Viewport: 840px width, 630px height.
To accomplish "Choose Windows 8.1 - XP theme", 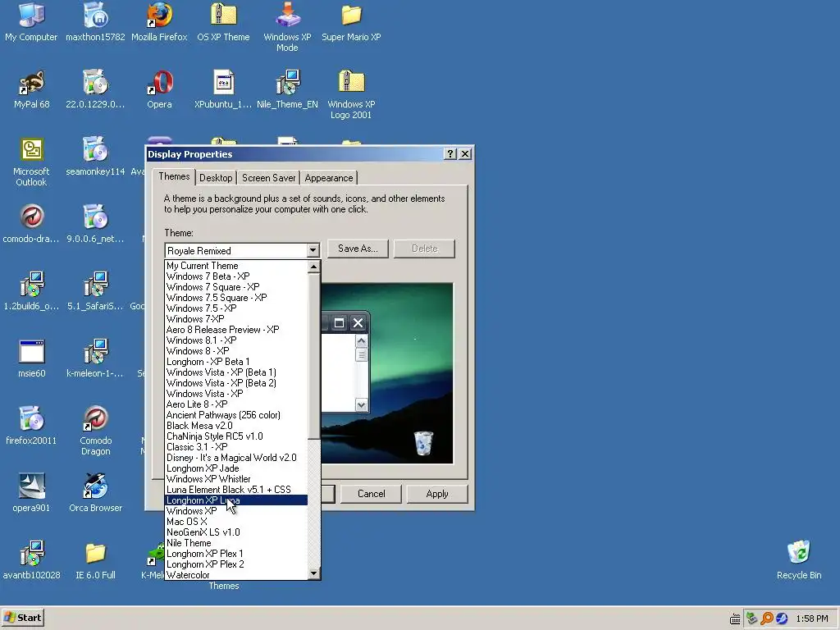I will [x=236, y=340].
